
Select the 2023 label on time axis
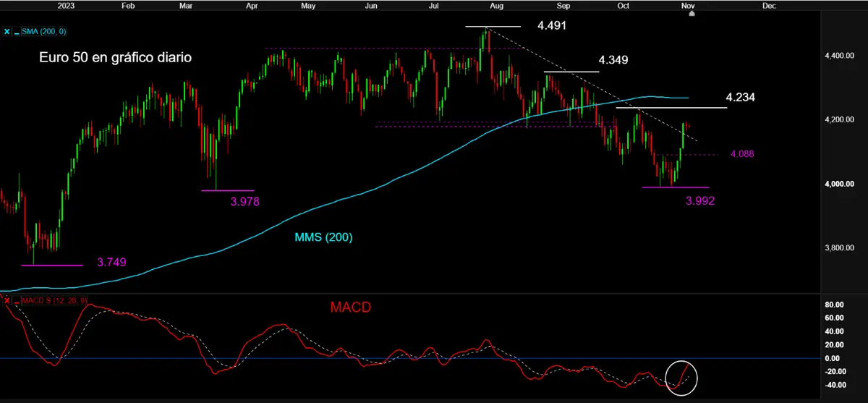pos(67,5)
